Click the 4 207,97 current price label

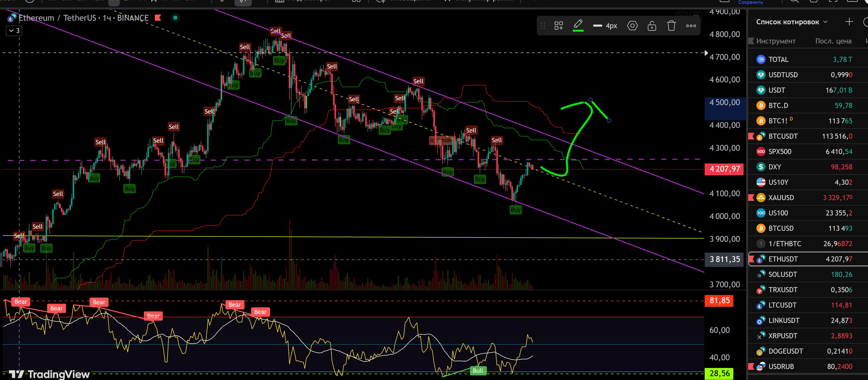(x=724, y=169)
